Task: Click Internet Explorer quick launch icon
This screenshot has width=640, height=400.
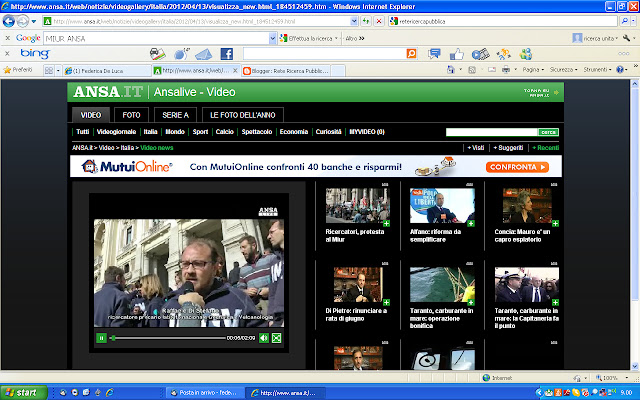Action: (109, 393)
